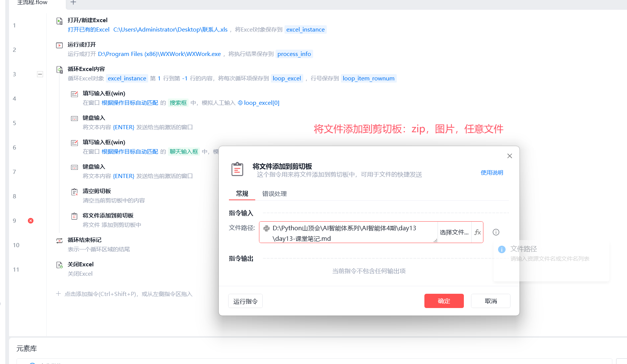Viewport: 627px width, 364px height.
Task: Click the 根据操作目标自动匹配 link on line 6
Action: [x=130, y=152]
